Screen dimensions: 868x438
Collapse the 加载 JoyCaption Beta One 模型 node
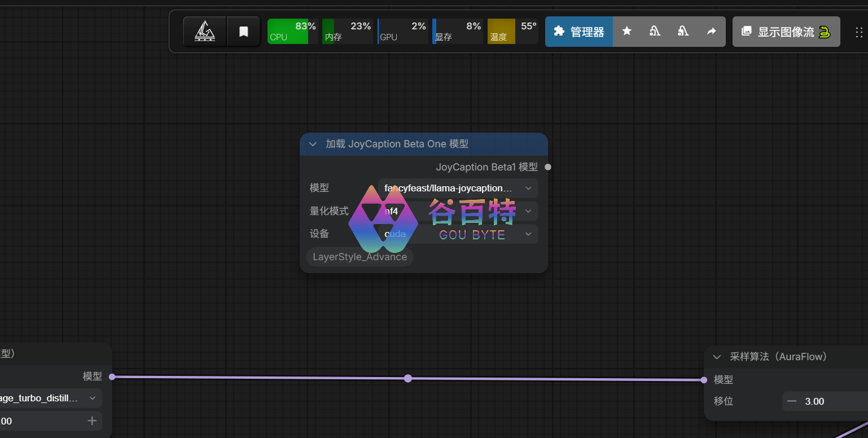[313, 144]
